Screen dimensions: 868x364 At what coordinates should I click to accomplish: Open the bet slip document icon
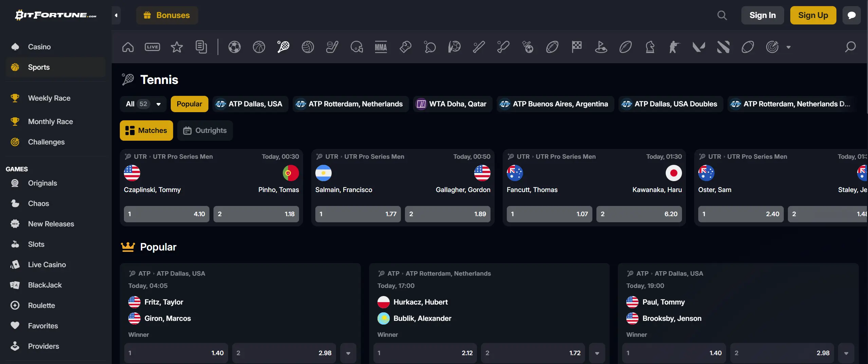click(201, 47)
